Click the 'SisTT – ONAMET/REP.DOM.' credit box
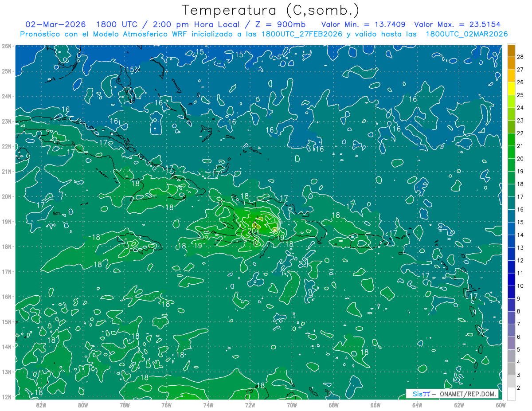Viewport: 532px width, 411px height. coord(453,394)
